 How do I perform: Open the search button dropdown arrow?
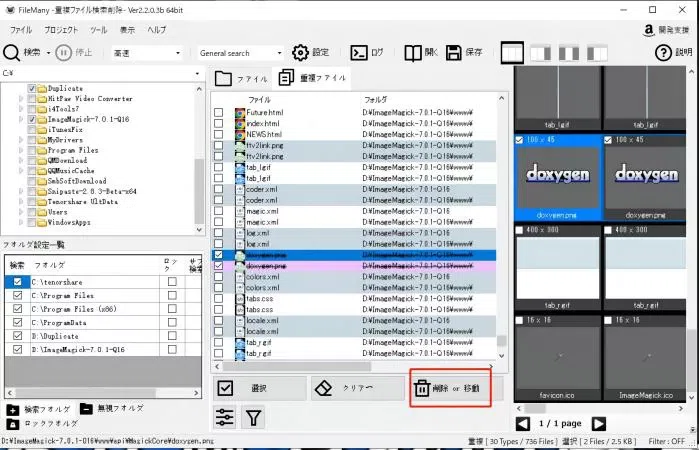click(48, 53)
